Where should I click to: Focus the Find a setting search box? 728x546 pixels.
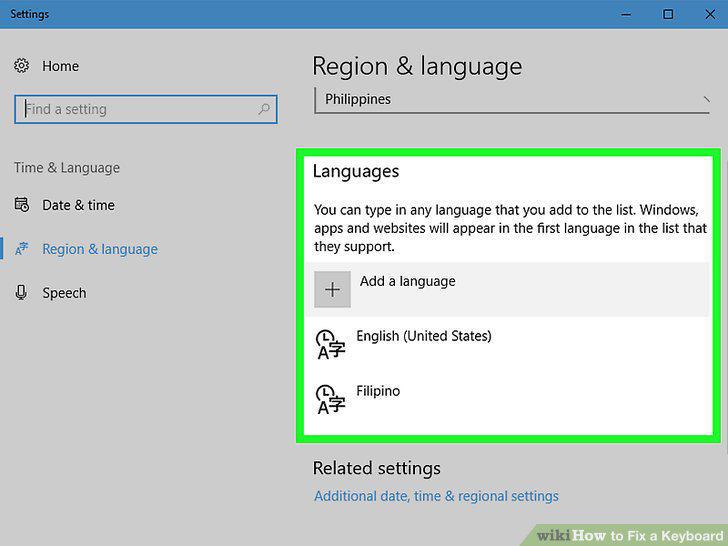[x=146, y=109]
